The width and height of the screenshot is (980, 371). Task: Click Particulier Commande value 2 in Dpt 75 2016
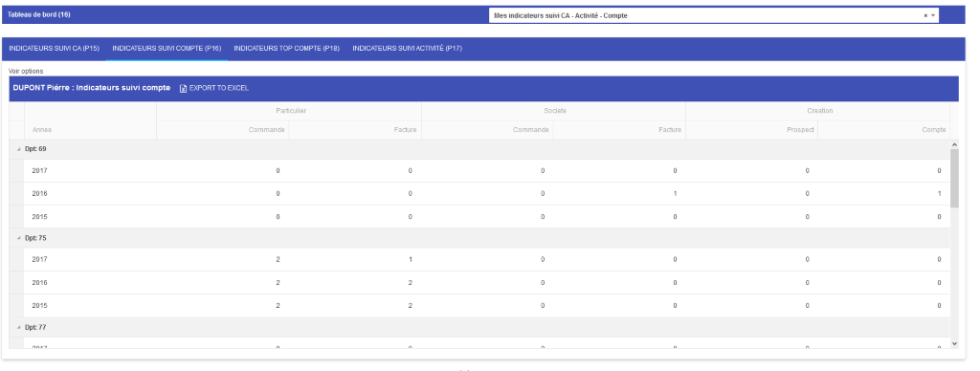(278, 282)
